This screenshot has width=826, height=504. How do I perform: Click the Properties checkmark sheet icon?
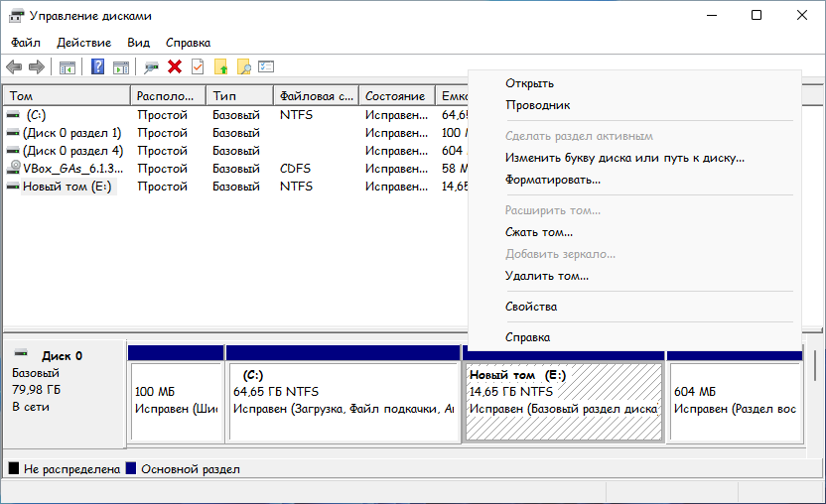[198, 66]
